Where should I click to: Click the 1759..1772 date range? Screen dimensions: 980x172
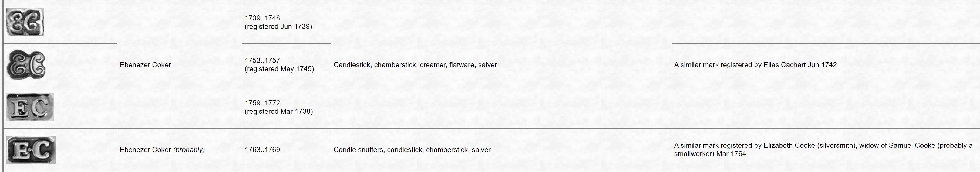click(262, 103)
